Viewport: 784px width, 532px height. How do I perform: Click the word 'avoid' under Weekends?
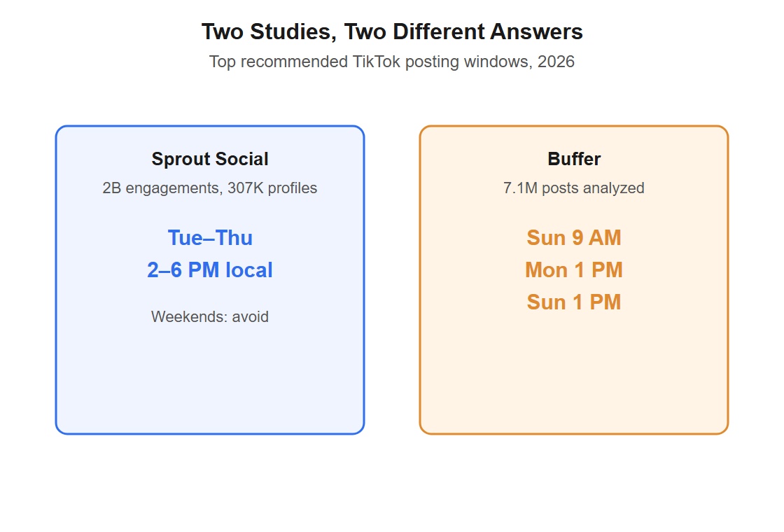(251, 316)
